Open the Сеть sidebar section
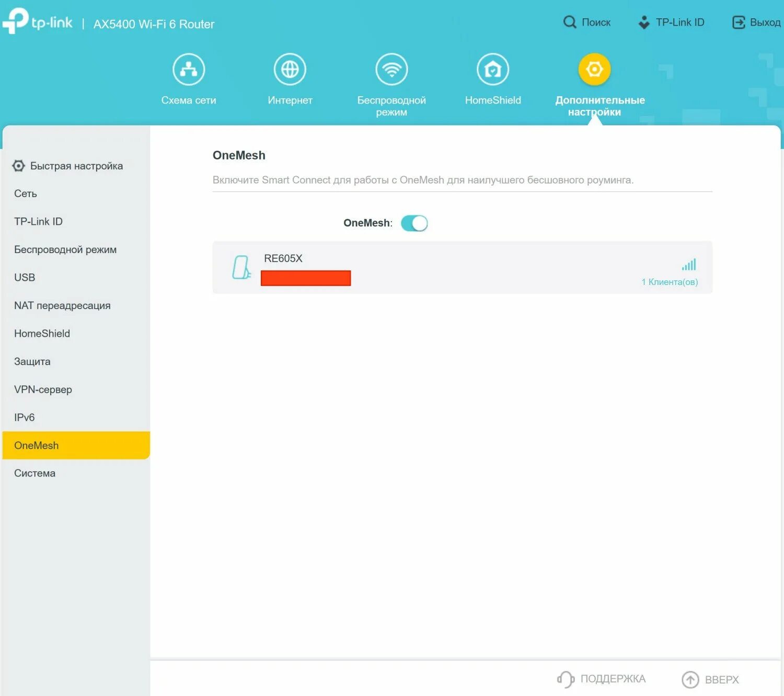This screenshot has width=784, height=696. [76, 193]
